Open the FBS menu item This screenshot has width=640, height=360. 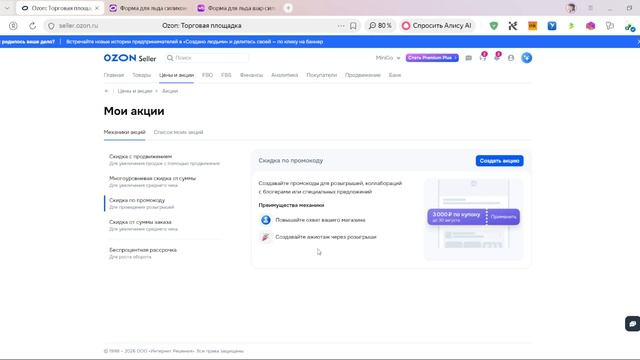(x=226, y=75)
